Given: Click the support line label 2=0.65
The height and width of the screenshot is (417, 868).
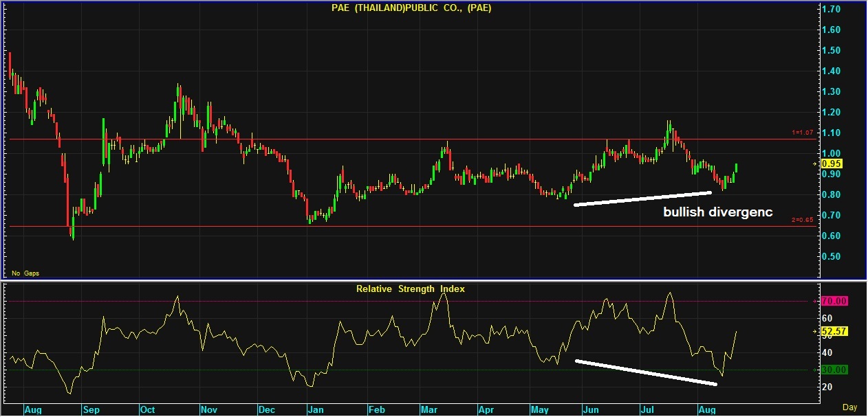Looking at the screenshot, I should pos(803,220).
